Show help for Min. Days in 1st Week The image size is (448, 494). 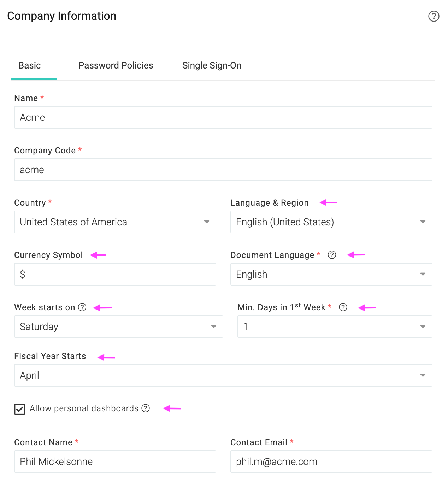point(343,307)
